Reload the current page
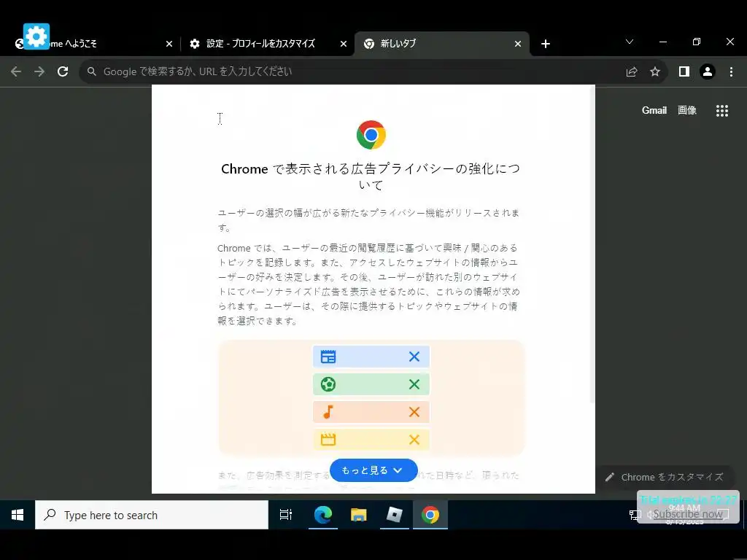Viewport: 747px width, 560px height. click(x=63, y=71)
